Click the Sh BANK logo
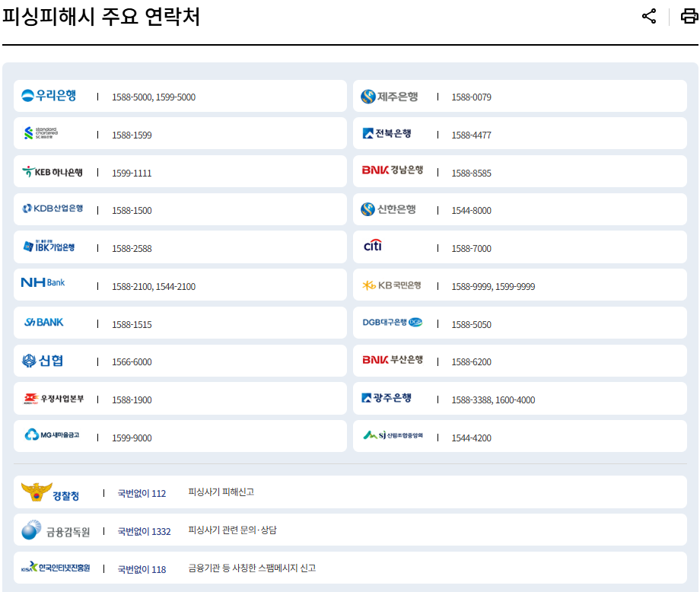Viewport: 700px width, 592px height. (44, 323)
